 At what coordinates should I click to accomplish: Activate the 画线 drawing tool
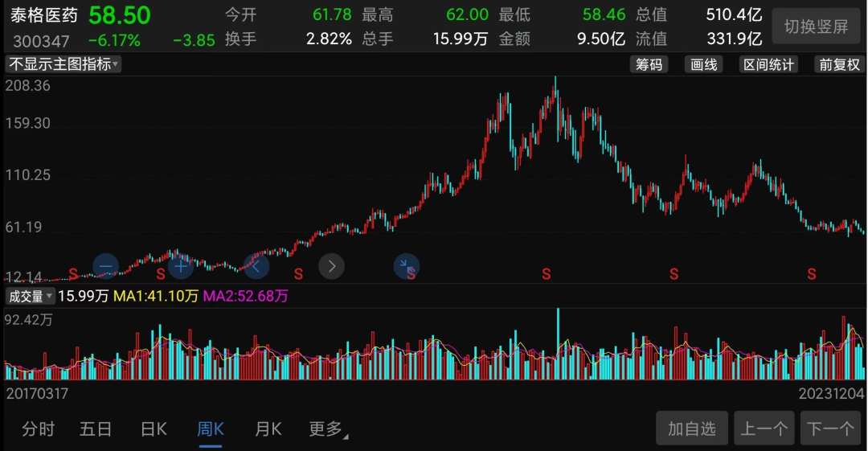pyautogui.click(x=703, y=65)
